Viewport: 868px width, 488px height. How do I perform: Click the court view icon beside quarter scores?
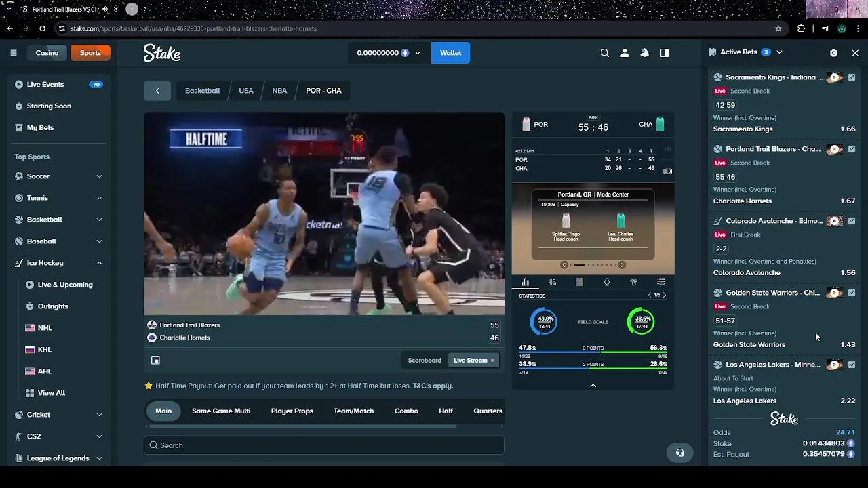click(x=667, y=171)
